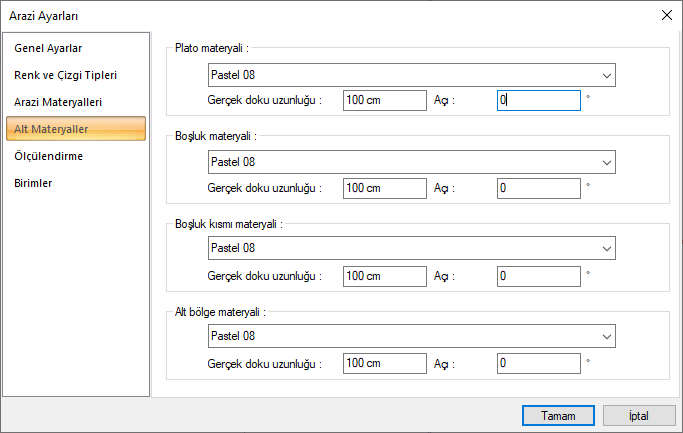This screenshot has width=683, height=433.
Task: Select Boşluk kısmı materyali Açı input
Action: pyautogui.click(x=538, y=275)
